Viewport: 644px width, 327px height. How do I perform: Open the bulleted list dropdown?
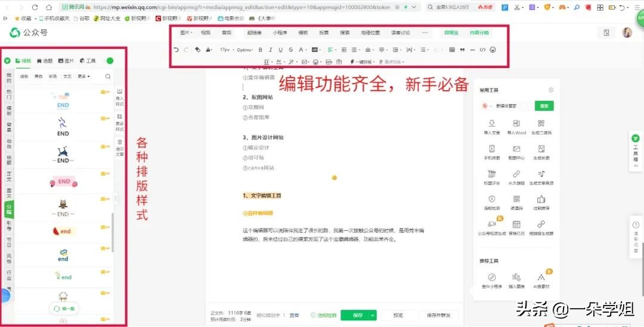(x=424, y=50)
